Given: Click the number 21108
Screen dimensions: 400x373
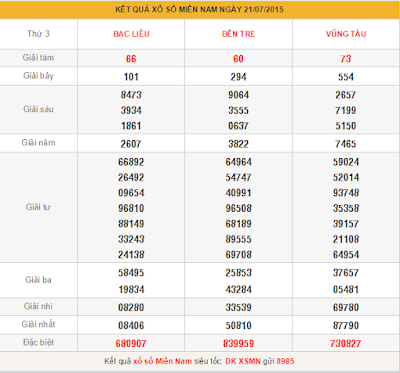Looking at the screenshot, I should (x=346, y=239).
